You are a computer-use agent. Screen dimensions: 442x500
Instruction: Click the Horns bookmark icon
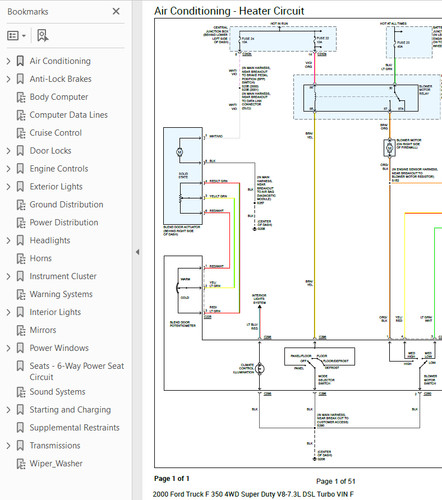click(x=21, y=258)
